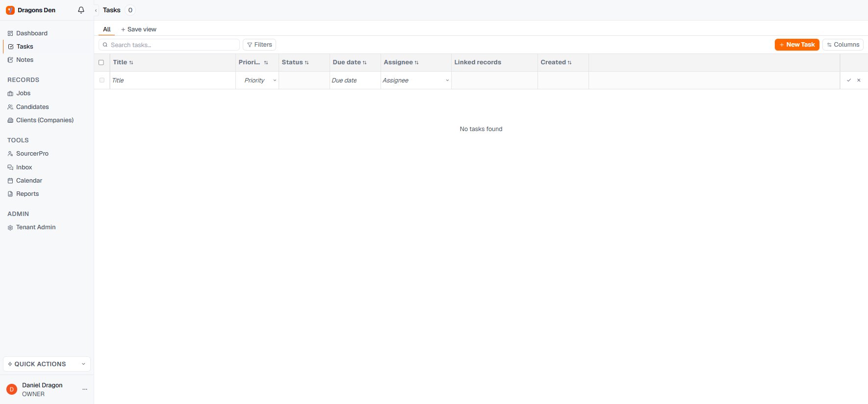The height and width of the screenshot is (404, 868).
Task: Click Save view
Action: 139,29
